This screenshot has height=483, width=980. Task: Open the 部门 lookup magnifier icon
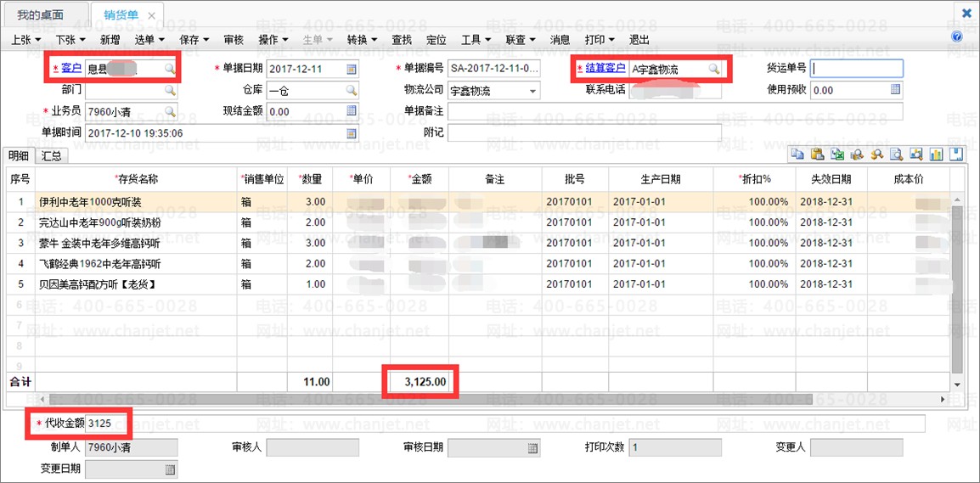pos(170,91)
